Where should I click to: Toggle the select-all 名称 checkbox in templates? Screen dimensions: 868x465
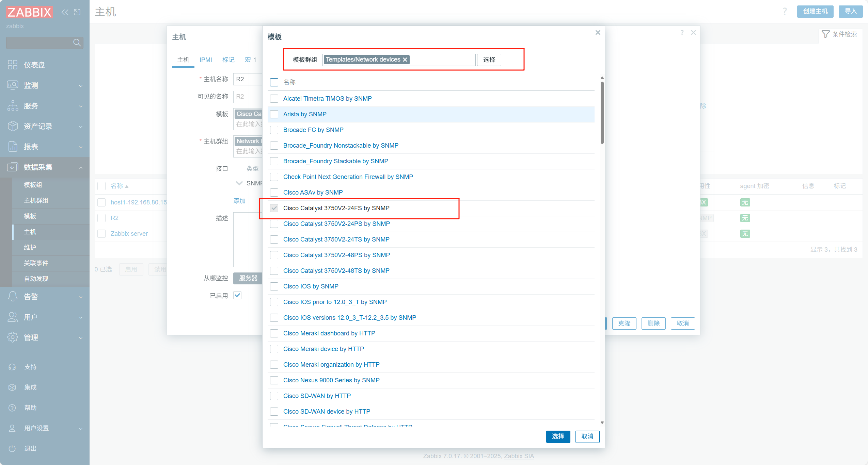(x=274, y=82)
